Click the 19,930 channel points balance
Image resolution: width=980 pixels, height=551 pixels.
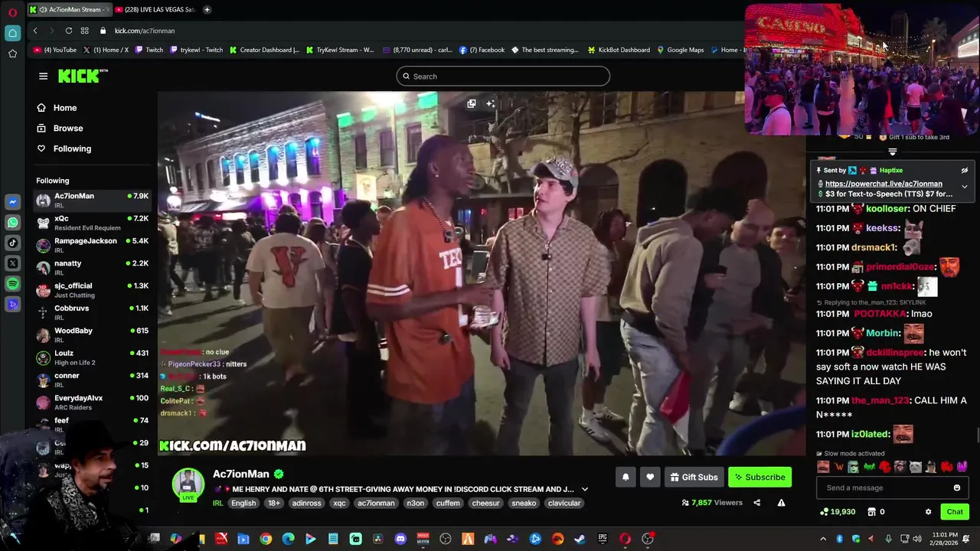(x=838, y=512)
